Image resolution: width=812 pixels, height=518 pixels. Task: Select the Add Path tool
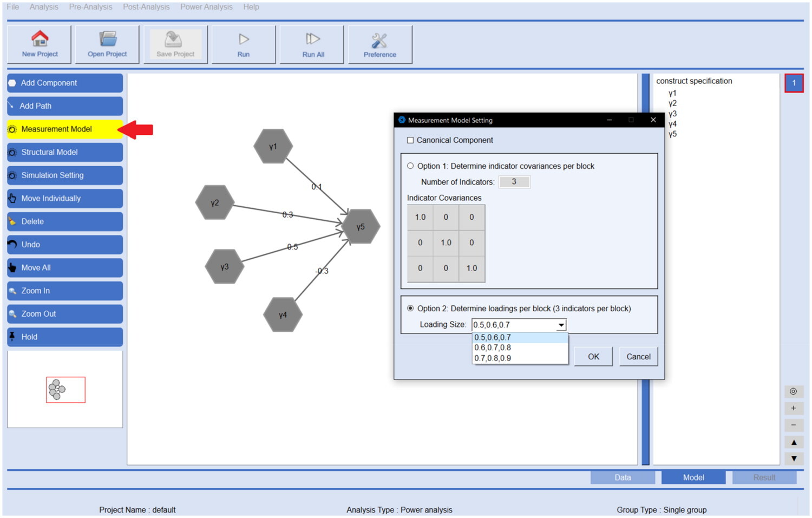click(x=65, y=106)
